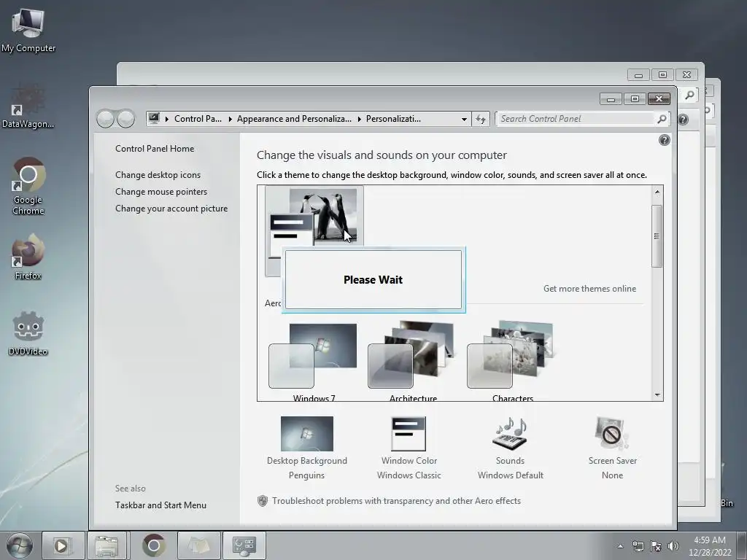Open the DVDVideo desktop icon
The image size is (747, 560).
(x=28, y=333)
